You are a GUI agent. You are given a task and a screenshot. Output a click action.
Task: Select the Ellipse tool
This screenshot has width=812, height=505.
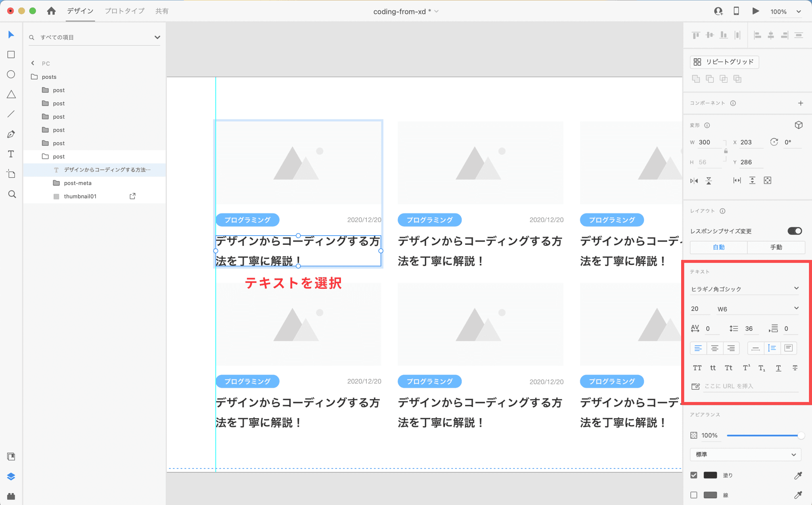pyautogui.click(x=11, y=75)
